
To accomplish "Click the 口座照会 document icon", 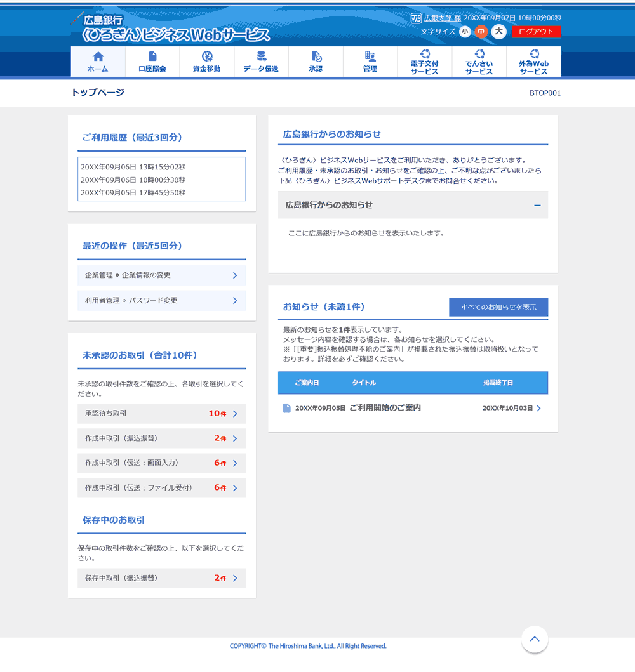I will coord(152,56).
